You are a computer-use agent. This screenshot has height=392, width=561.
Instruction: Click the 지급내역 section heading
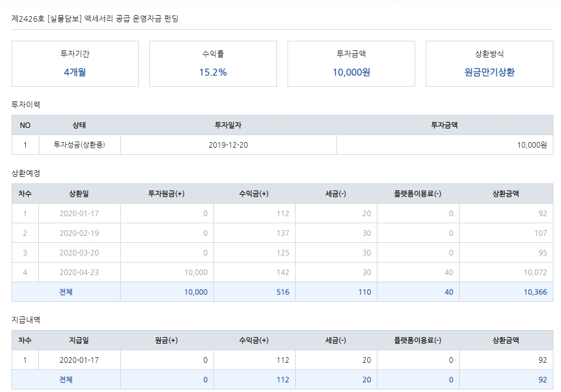tap(26, 320)
